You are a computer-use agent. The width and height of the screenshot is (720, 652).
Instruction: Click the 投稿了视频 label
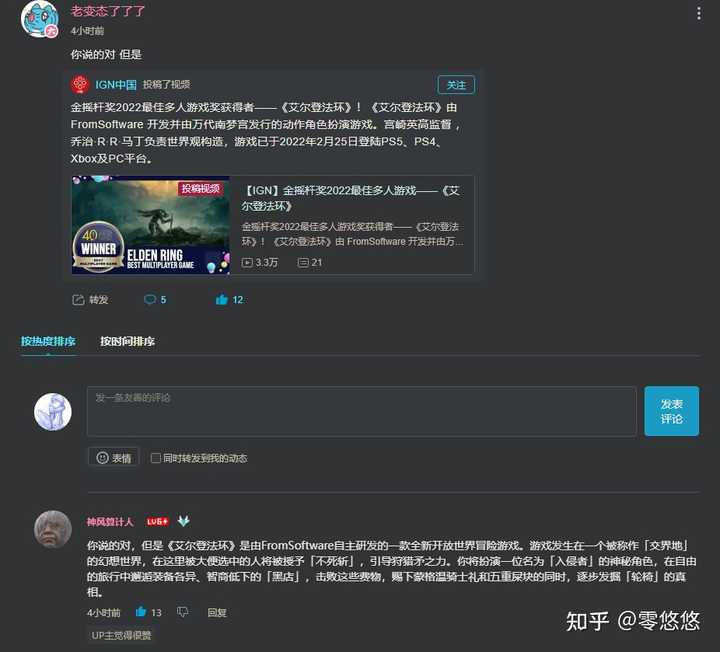click(x=166, y=84)
